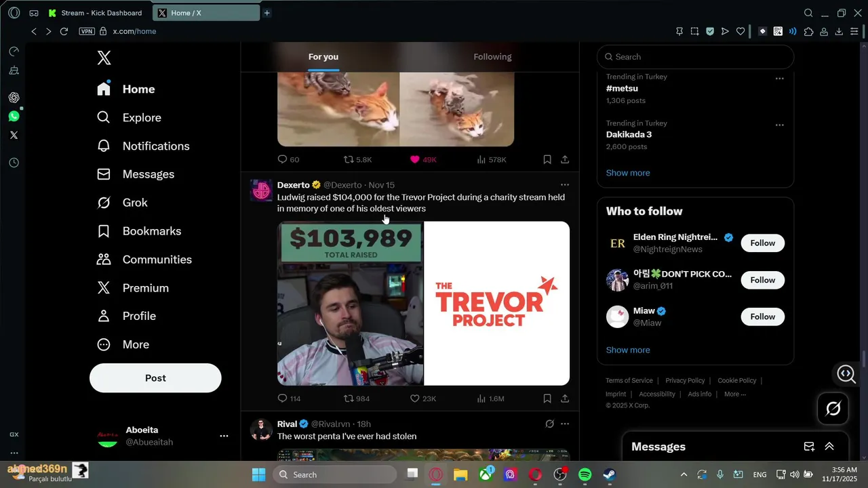
Task: Open the Trevor Project image
Action: (x=497, y=304)
